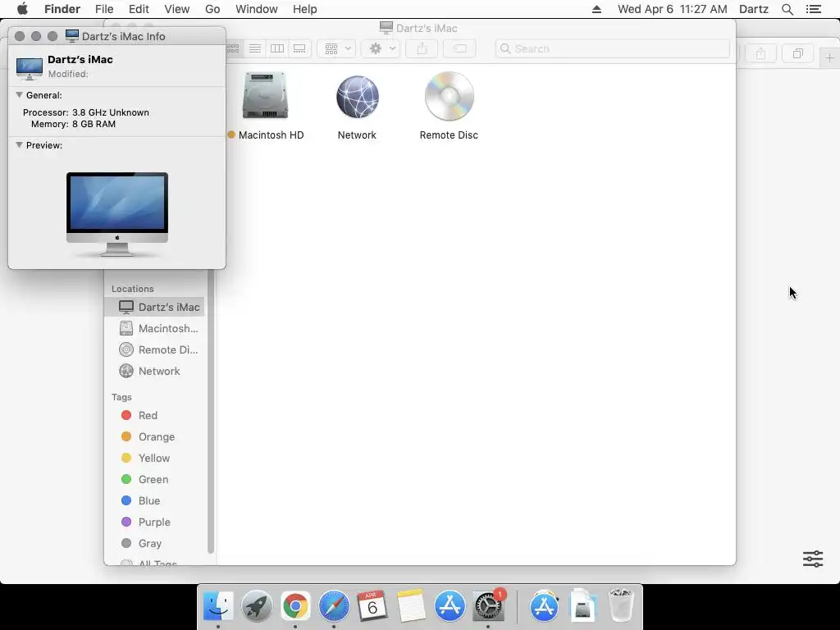Click the iMac preview image in Info window
This screenshot has height=630, width=840.
pos(117,214)
